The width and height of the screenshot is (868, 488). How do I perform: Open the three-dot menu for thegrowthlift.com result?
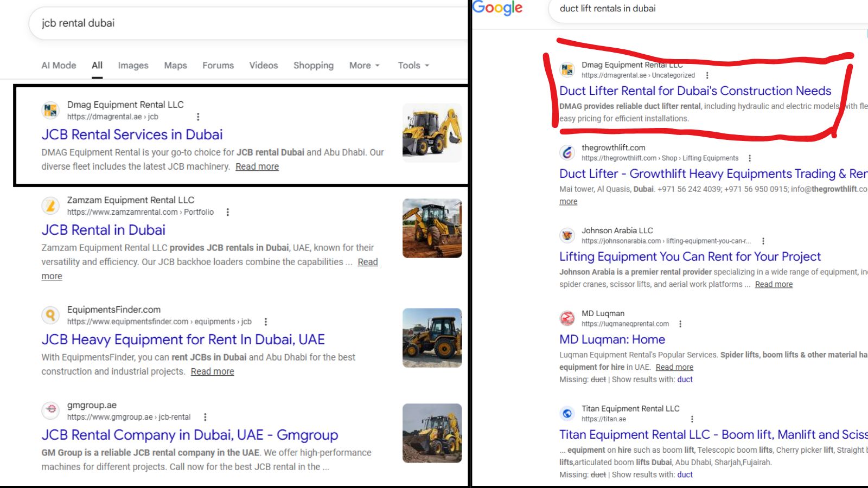coord(750,158)
